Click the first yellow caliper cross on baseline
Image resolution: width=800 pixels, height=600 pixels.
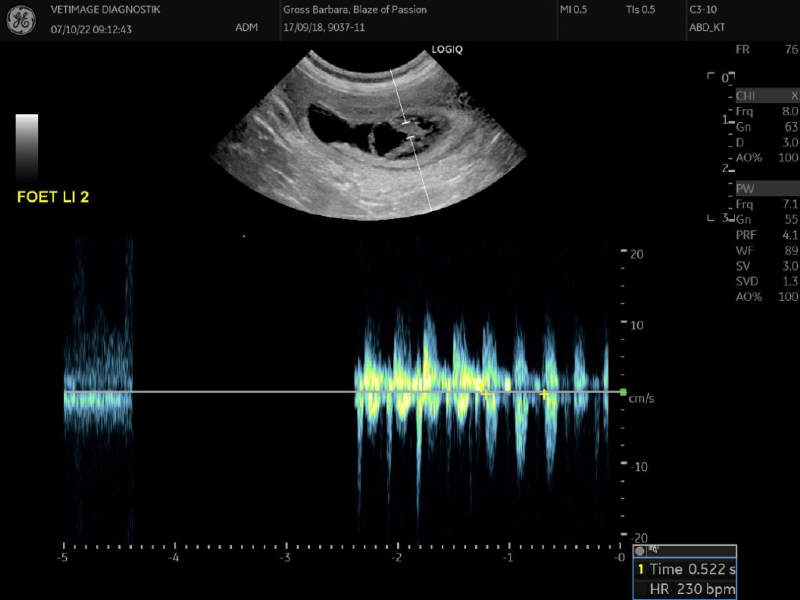[x=488, y=395]
